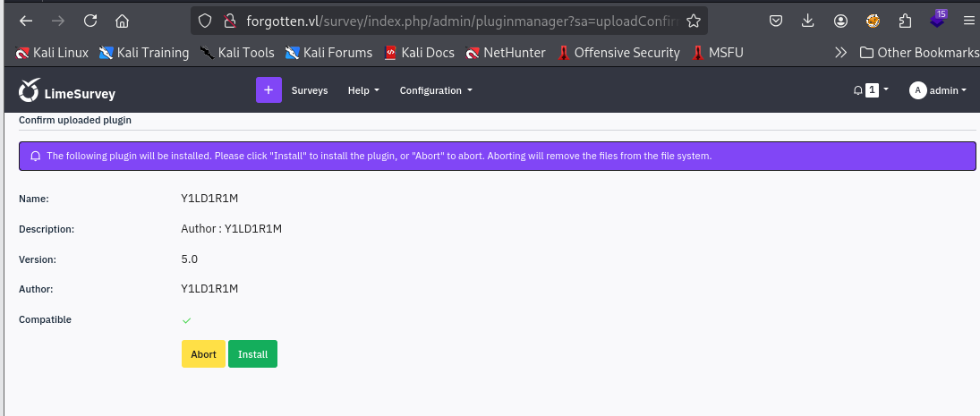
Task: Open the Pocket save icon
Action: [776, 21]
